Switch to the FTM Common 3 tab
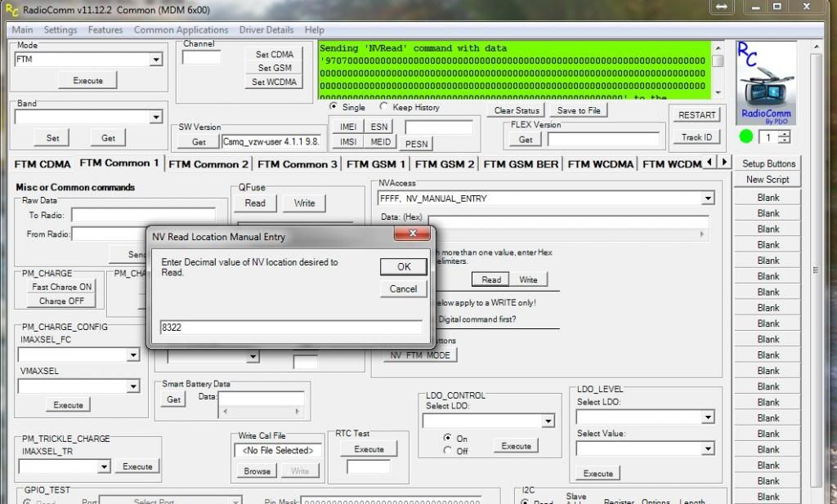837x504 pixels. click(298, 164)
